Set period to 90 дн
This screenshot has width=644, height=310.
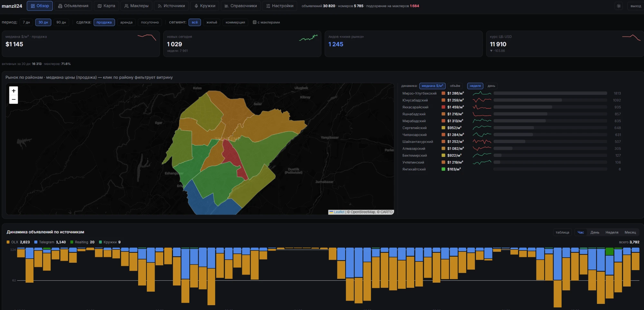tap(61, 22)
